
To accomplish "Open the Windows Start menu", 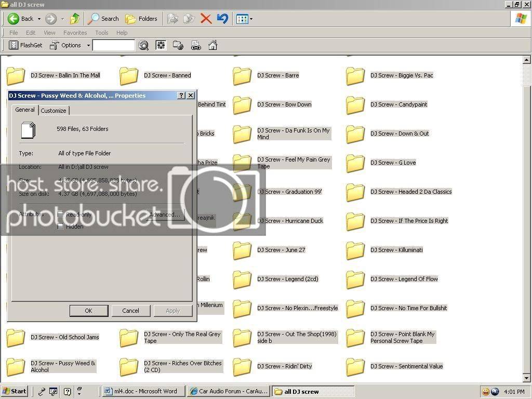I will tap(14, 391).
